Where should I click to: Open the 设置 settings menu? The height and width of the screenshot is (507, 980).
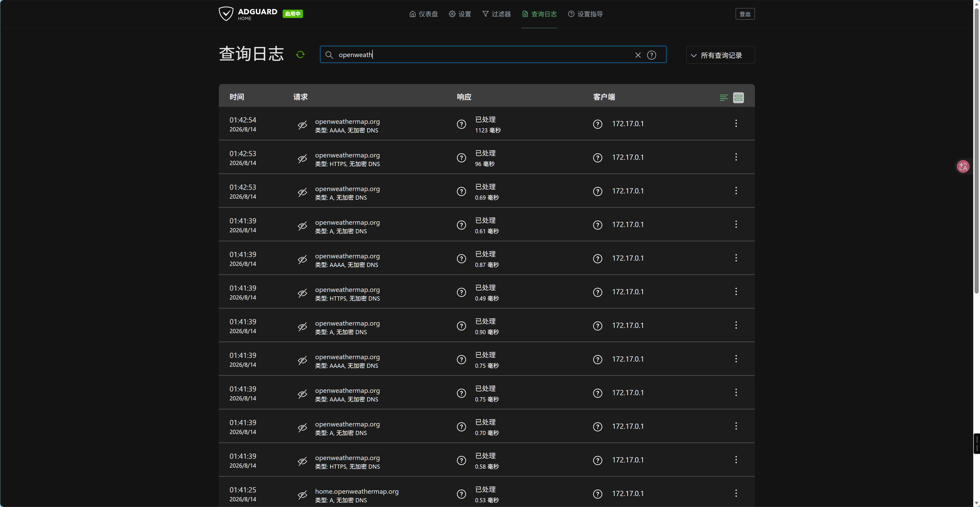coord(460,14)
